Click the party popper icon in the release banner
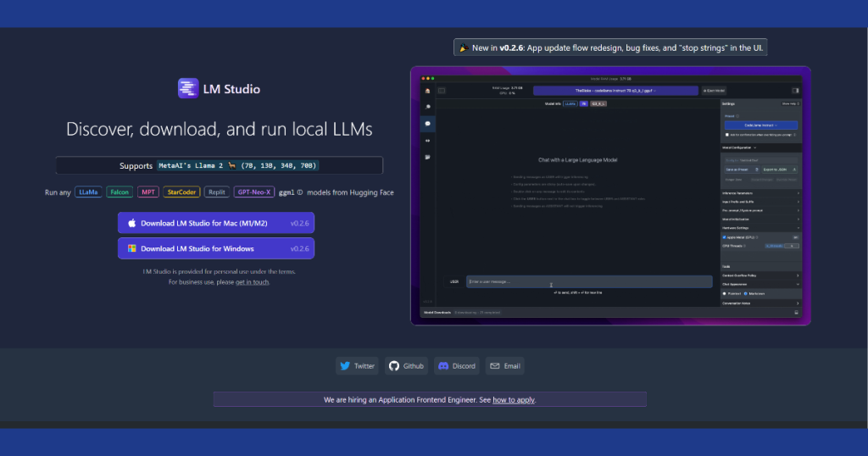868x456 pixels. [x=464, y=47]
